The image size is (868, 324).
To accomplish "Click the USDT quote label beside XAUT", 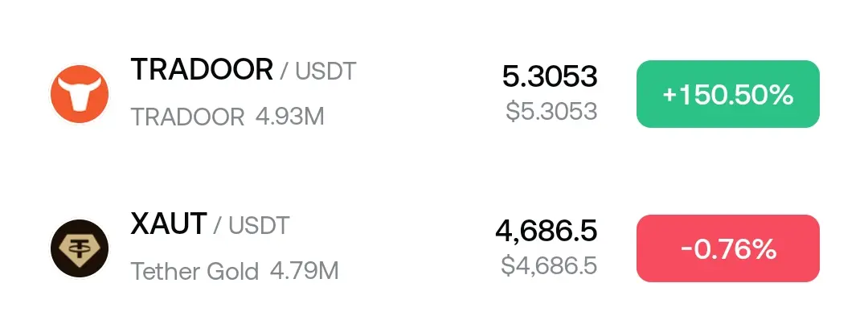I will click(259, 226).
